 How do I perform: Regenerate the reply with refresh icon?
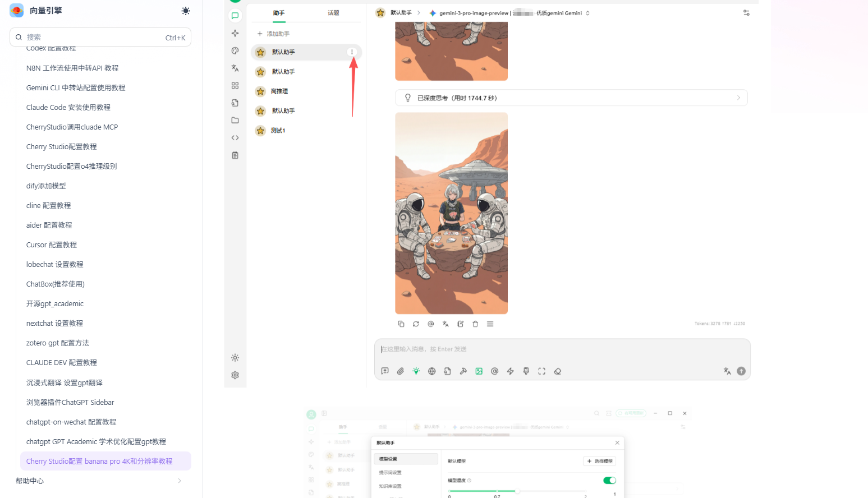point(416,324)
